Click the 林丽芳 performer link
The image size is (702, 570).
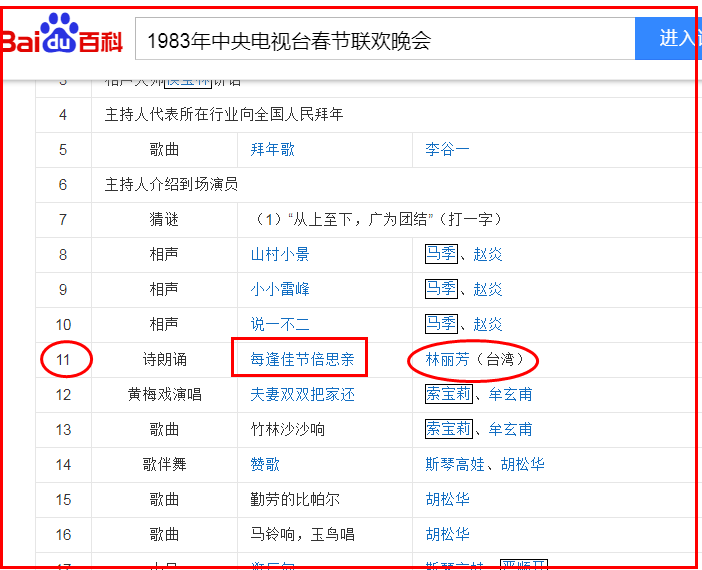point(447,359)
